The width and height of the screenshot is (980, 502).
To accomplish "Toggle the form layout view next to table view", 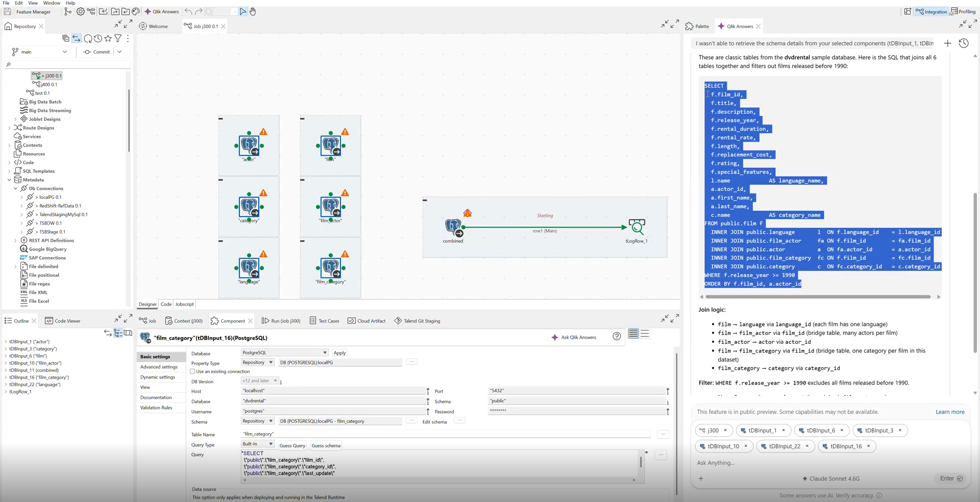I will 645,334.
